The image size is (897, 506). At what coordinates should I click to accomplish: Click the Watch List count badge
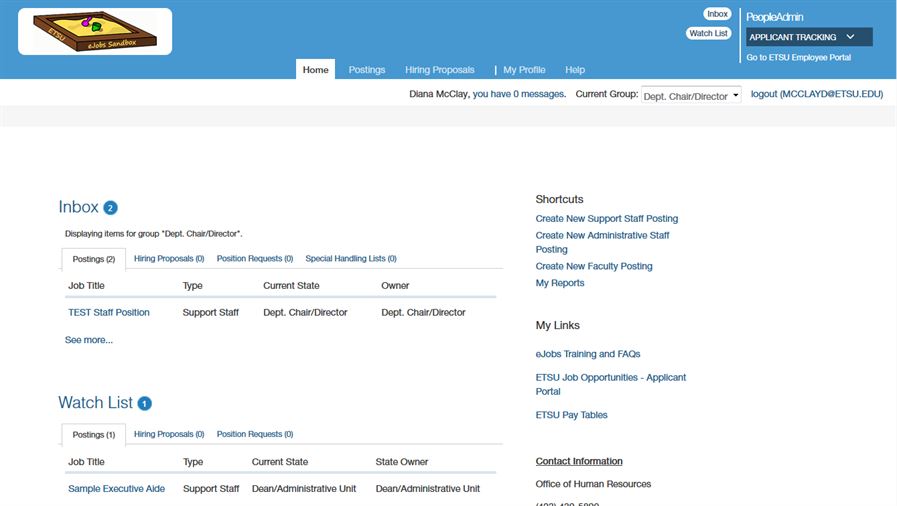point(144,404)
